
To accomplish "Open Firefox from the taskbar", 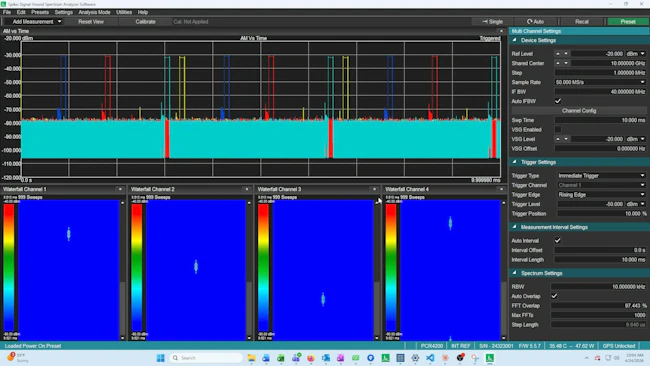I will [310, 358].
